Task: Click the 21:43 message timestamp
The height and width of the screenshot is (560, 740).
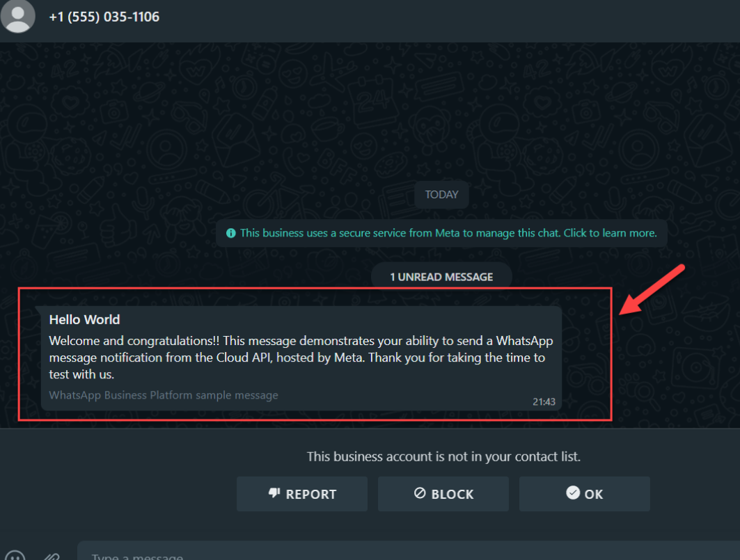Action: tap(544, 402)
